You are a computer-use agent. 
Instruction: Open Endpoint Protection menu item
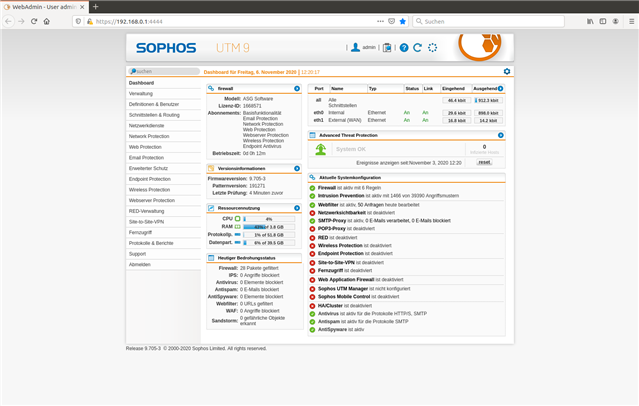pyautogui.click(x=163, y=179)
